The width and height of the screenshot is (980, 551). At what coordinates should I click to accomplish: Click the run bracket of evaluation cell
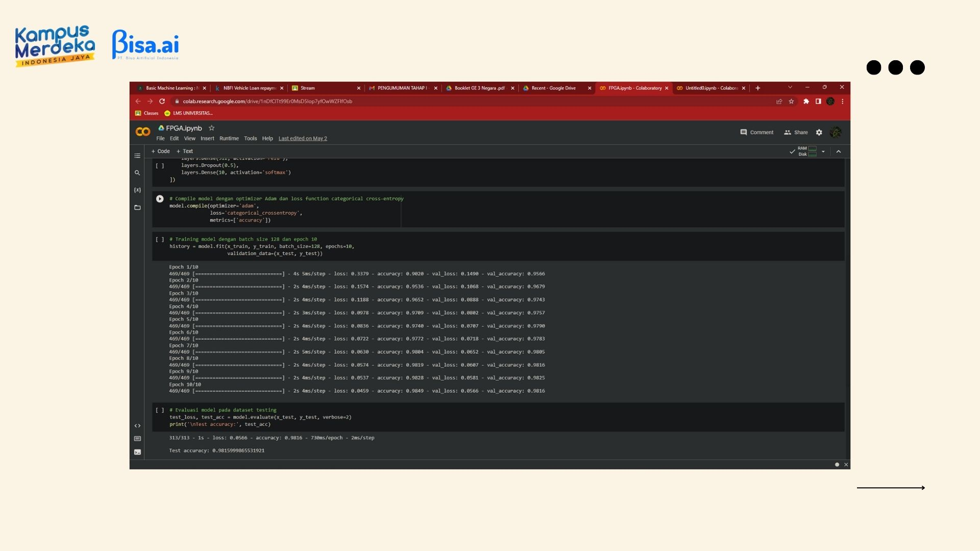tap(160, 410)
